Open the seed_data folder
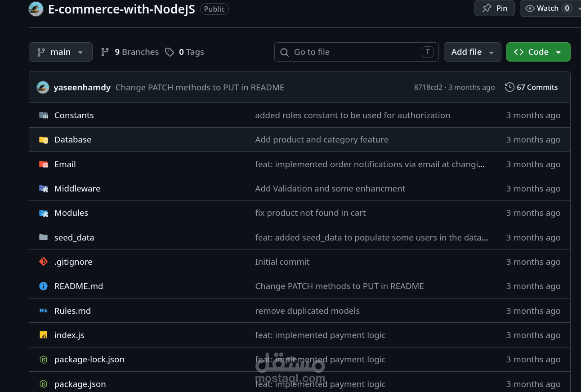This screenshot has height=392, width=581. pos(74,237)
